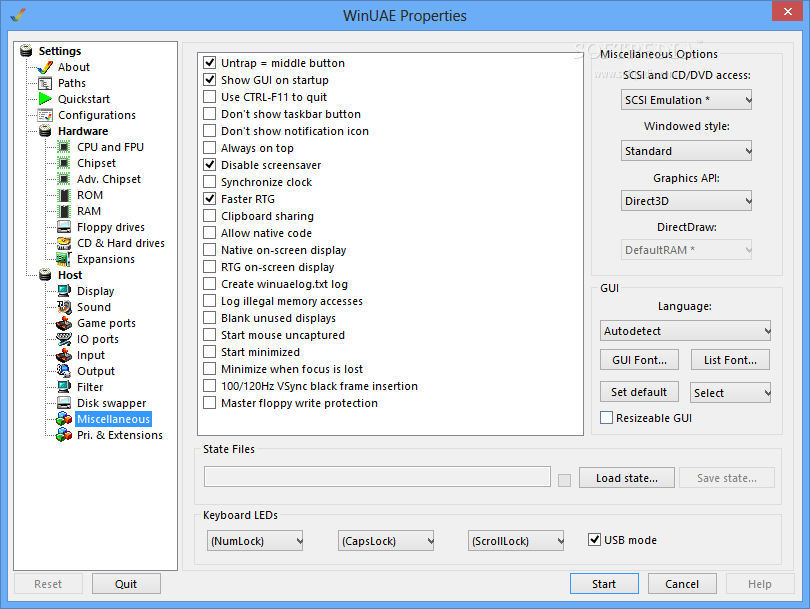The width and height of the screenshot is (810, 609).
Task: Open the GUI Select dropdown
Action: tap(730, 393)
